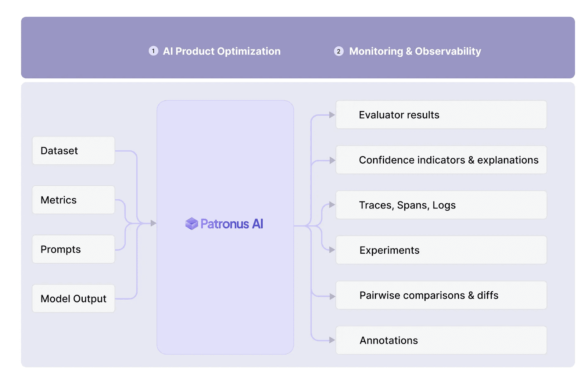The width and height of the screenshot is (588, 389).
Task: Click the number 2 circle badge
Action: (338, 51)
